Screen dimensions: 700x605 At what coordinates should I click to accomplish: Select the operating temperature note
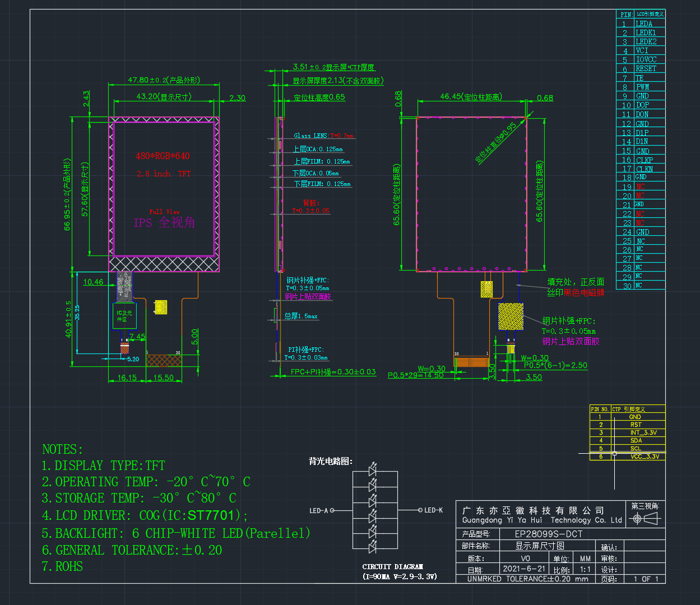[x=146, y=482]
